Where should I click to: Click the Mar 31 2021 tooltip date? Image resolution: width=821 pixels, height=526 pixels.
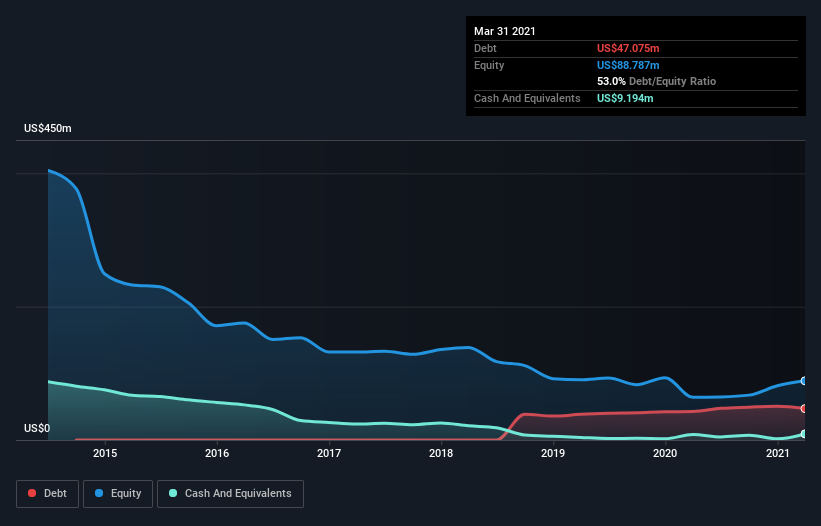(505, 31)
